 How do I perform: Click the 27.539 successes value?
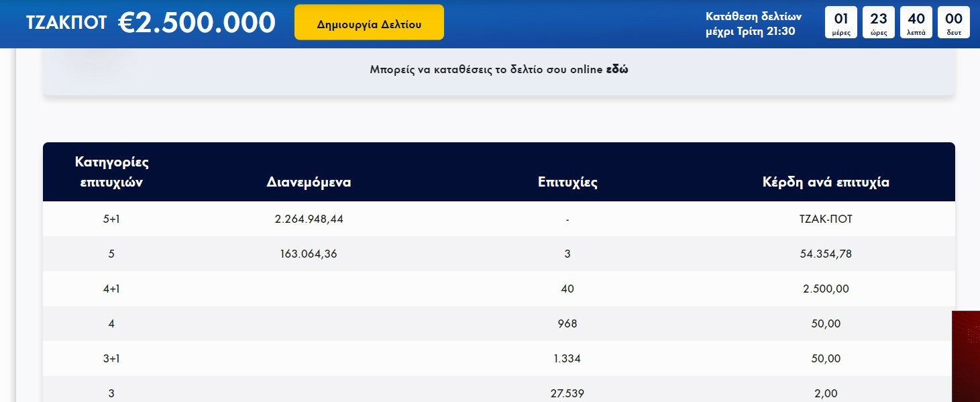click(x=567, y=393)
